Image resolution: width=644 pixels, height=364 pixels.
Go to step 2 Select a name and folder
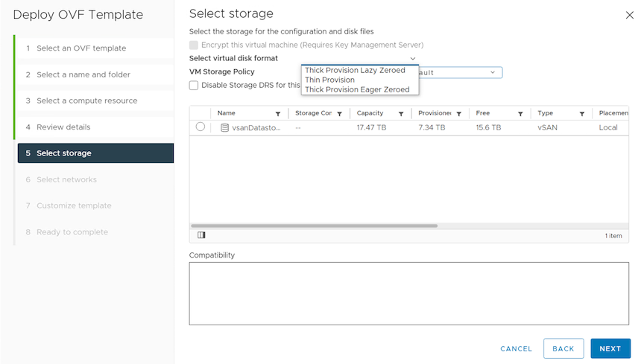click(x=95, y=74)
